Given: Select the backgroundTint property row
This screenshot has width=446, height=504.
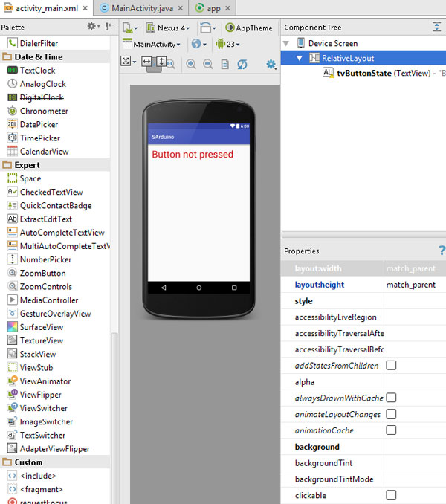Looking at the screenshot, I should pos(363,463).
